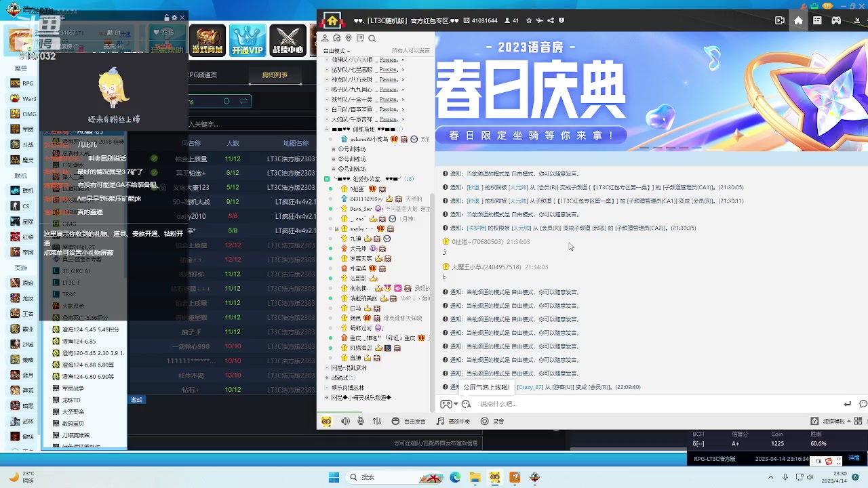Toggle the lock icon on the fan overlay
The image size is (868, 488).
[167, 18]
